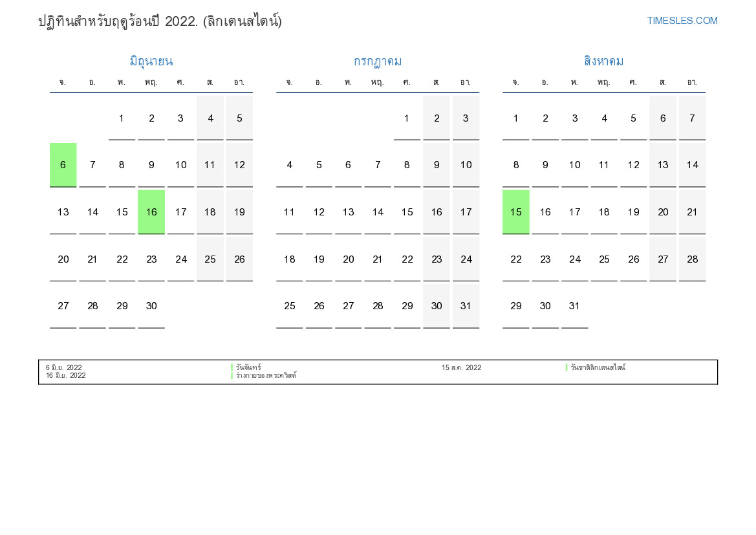Viewport: 756px width, 535px height.
Task: Select day 20 in กรกฎาคม
Action: click(x=348, y=259)
